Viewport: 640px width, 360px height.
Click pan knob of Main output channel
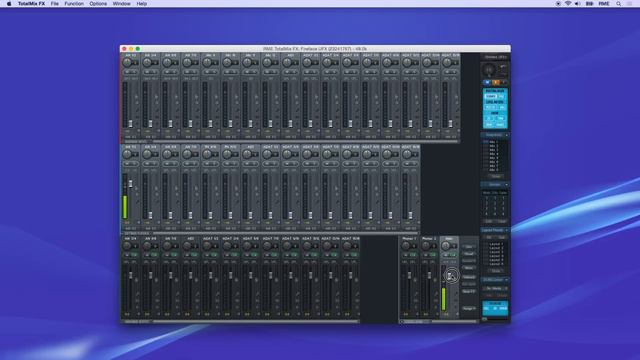pos(446,246)
